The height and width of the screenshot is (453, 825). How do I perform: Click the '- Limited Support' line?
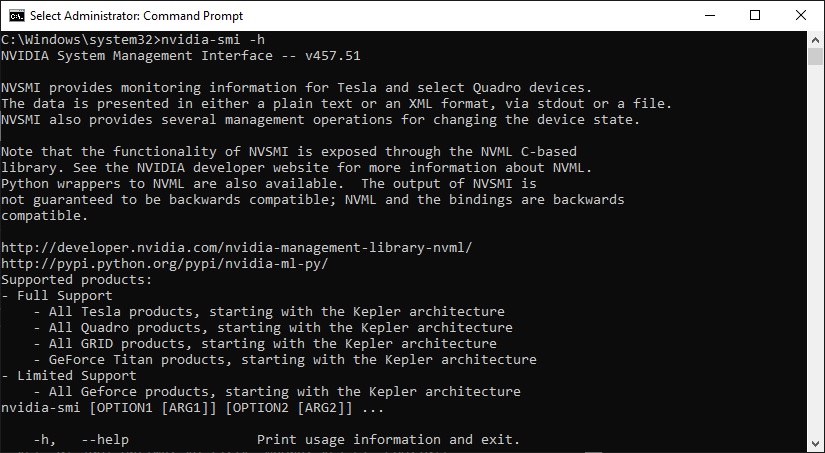pyautogui.click(x=68, y=376)
